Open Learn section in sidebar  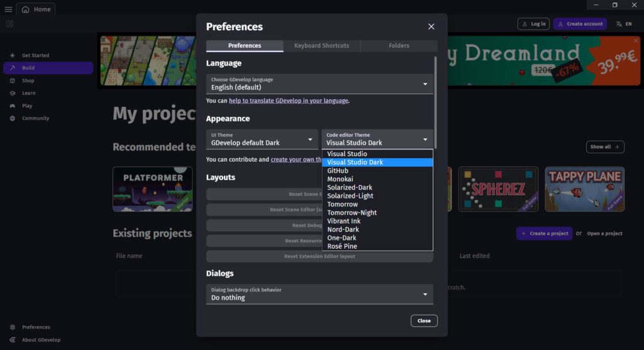pyautogui.click(x=48, y=93)
